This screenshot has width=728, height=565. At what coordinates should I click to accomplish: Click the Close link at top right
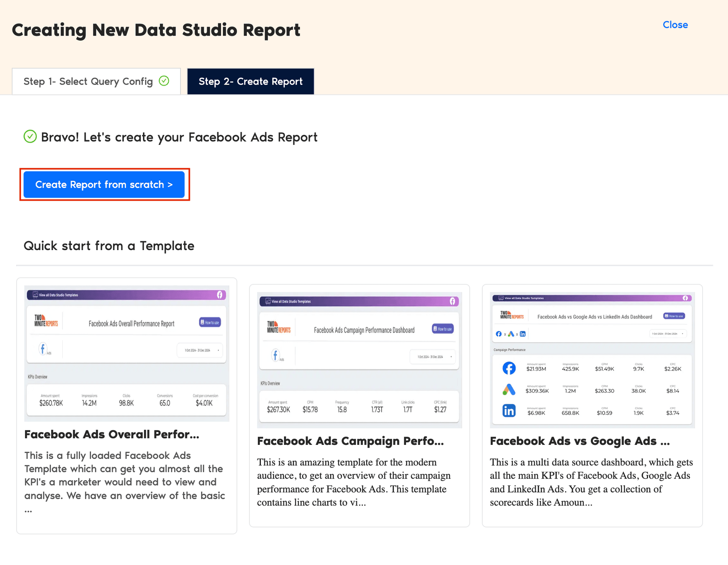click(675, 25)
